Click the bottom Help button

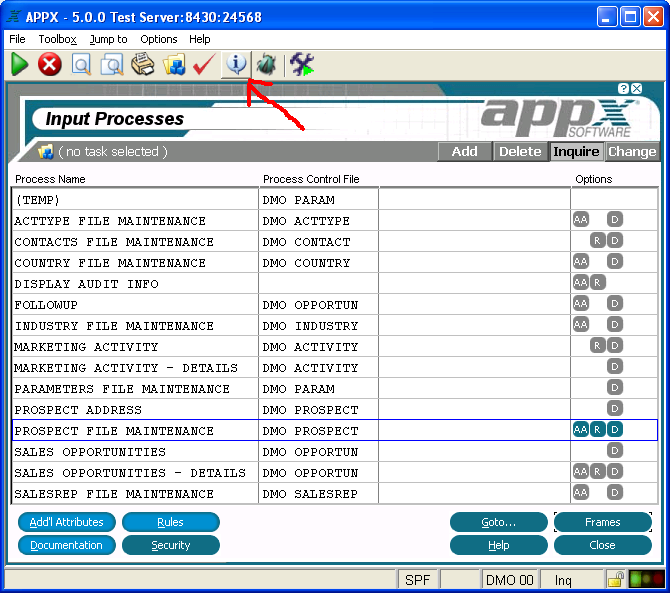(499, 545)
